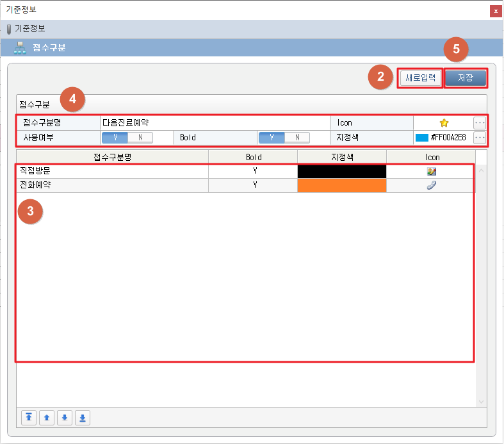Click the 새로입력 button
Viewport: 504px width, 444px height.
(x=420, y=78)
